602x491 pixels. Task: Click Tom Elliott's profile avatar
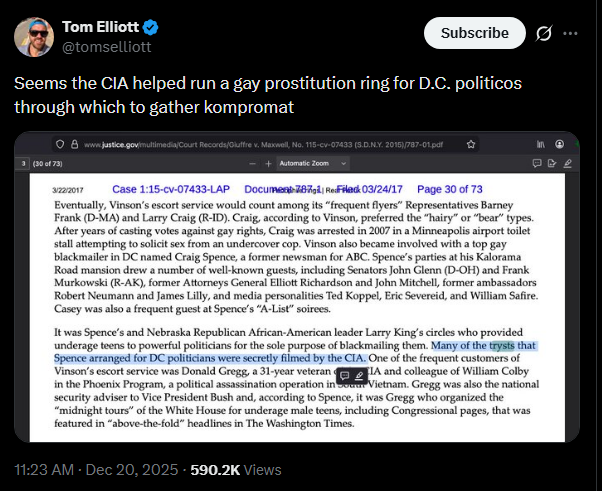coord(33,35)
